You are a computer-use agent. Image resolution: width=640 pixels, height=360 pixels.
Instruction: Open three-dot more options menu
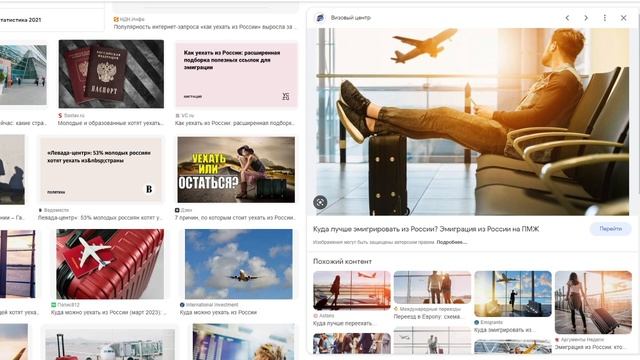[x=604, y=18]
